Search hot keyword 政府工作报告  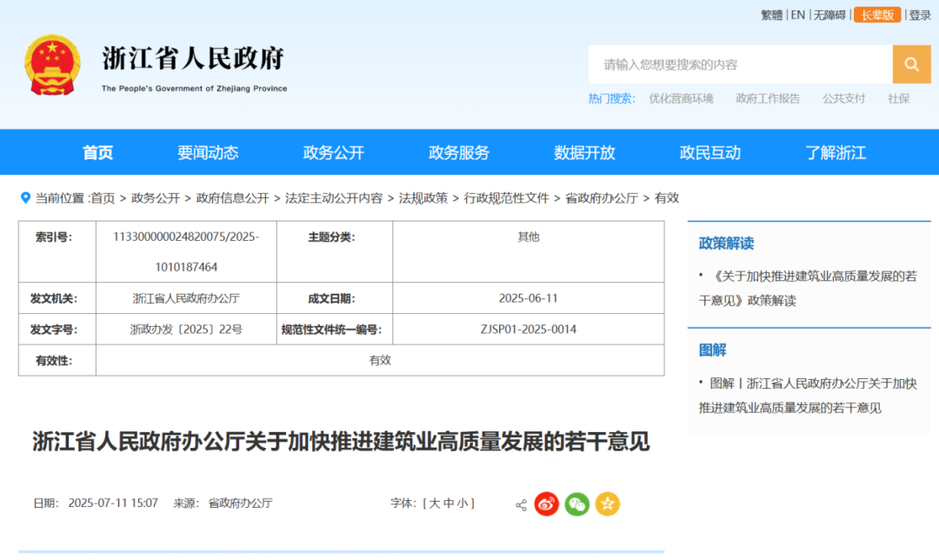(x=768, y=99)
